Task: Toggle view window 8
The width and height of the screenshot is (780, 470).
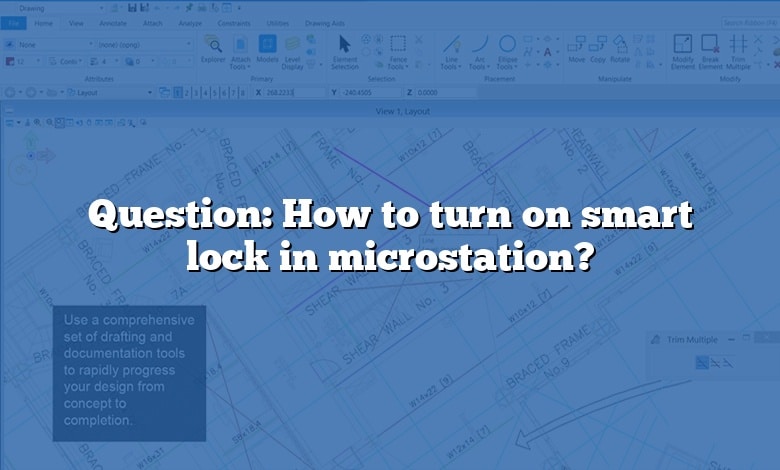Action: tap(243, 93)
